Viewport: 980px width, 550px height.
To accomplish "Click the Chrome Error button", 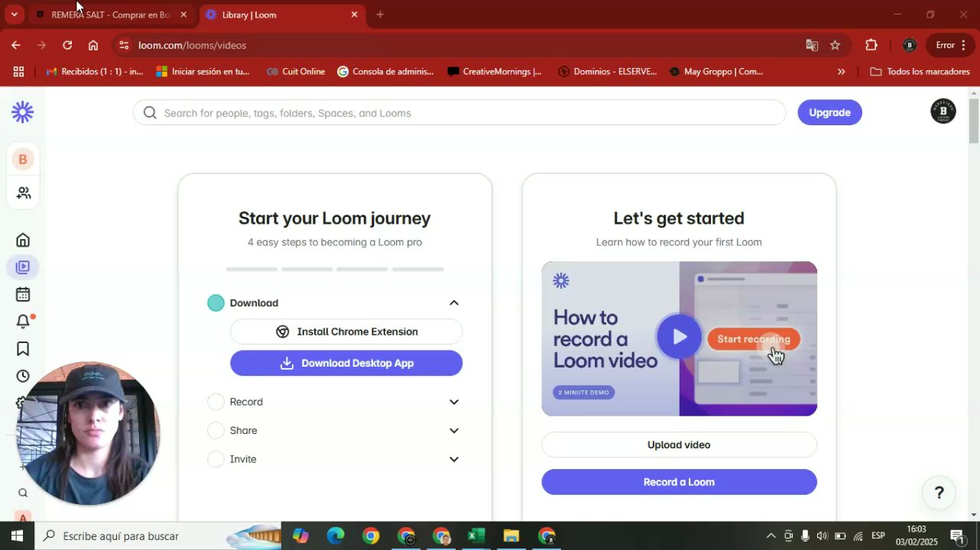I will [950, 45].
